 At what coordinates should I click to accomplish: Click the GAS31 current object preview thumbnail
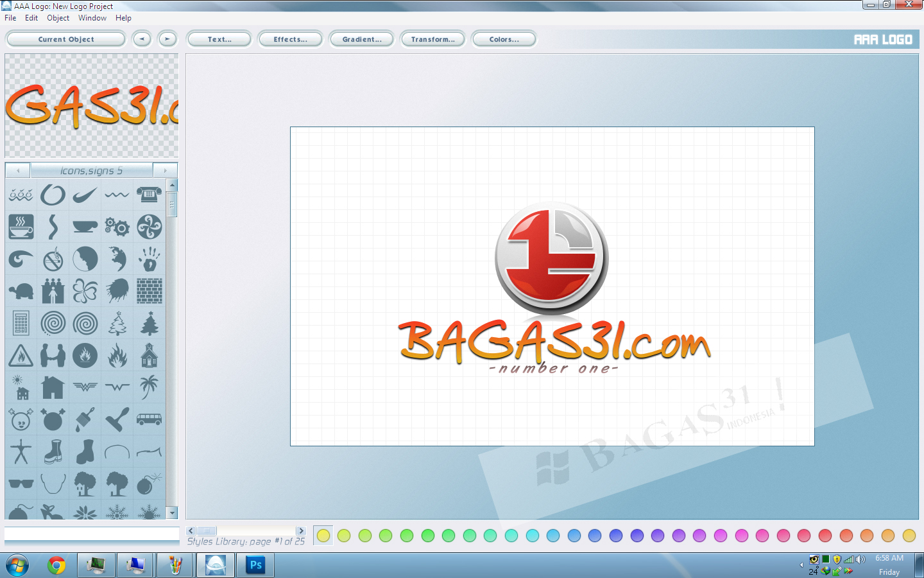[92, 105]
